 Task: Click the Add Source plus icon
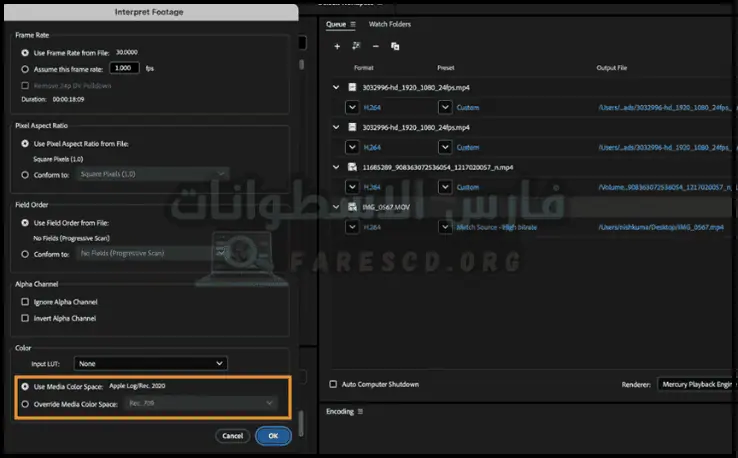(337, 46)
